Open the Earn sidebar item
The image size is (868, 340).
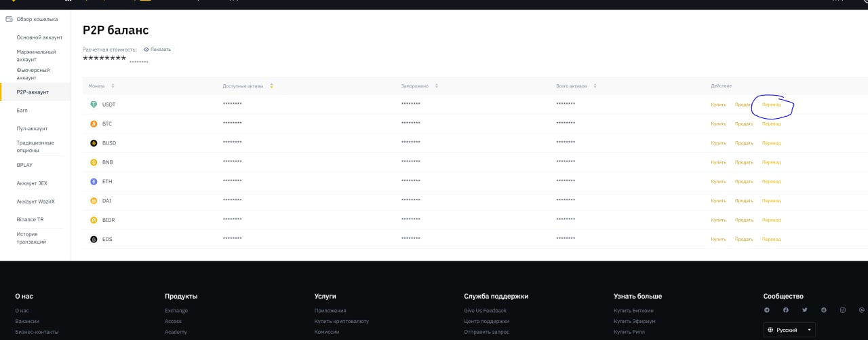point(22,110)
